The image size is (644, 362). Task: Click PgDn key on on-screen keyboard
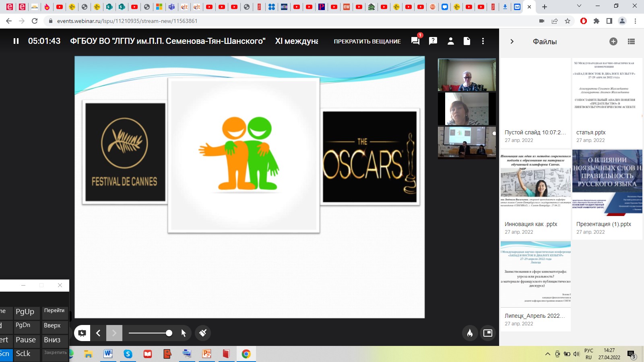[27, 327]
